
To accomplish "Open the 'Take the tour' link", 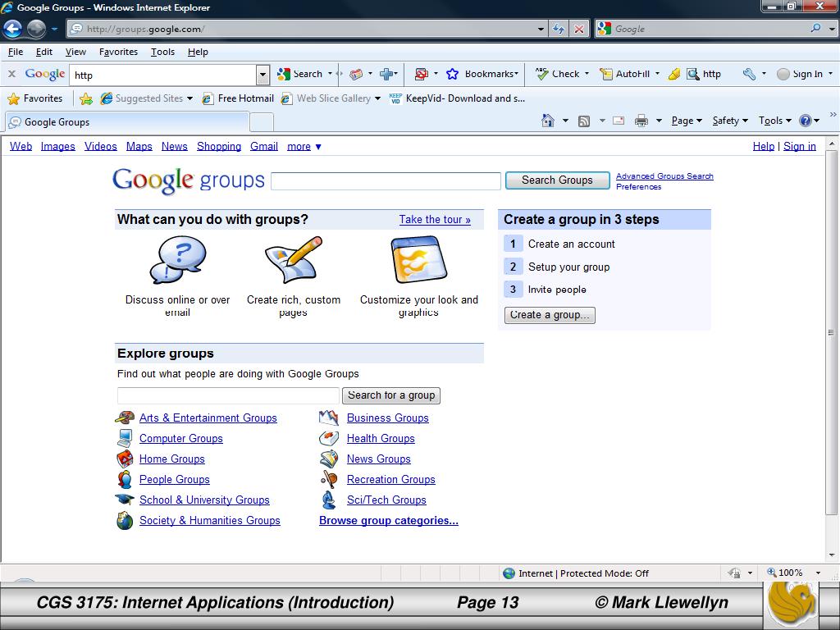I will (435, 220).
